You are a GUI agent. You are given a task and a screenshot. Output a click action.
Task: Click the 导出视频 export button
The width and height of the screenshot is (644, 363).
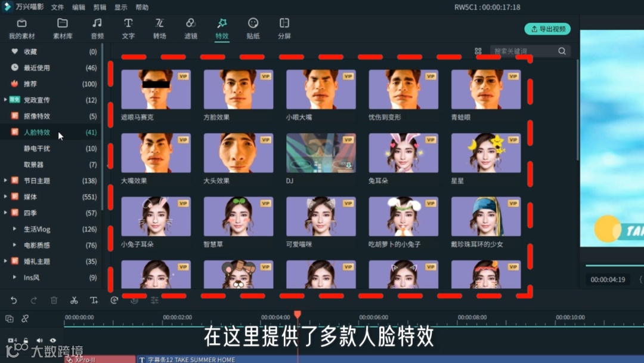tap(547, 29)
